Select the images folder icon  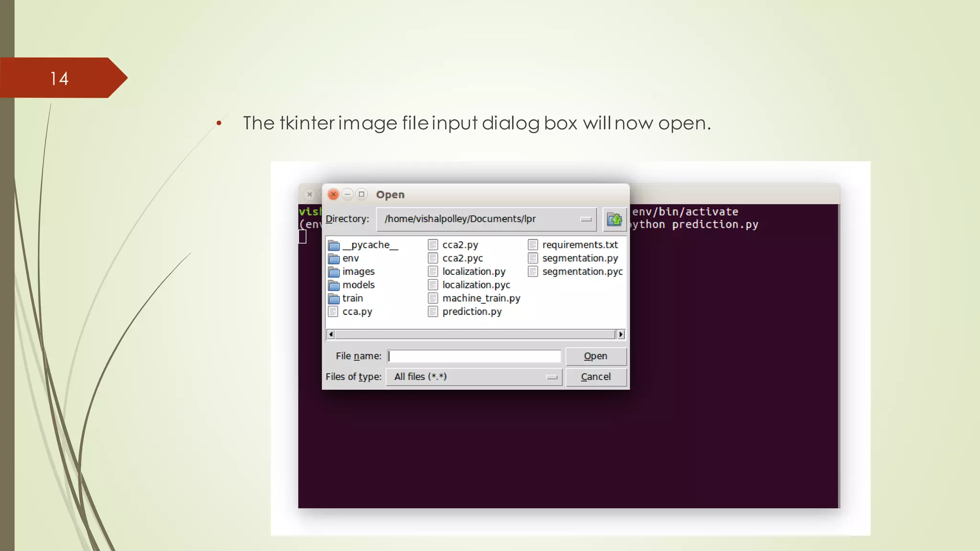[x=334, y=272]
